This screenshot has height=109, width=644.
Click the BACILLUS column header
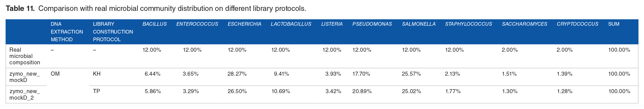155,24
